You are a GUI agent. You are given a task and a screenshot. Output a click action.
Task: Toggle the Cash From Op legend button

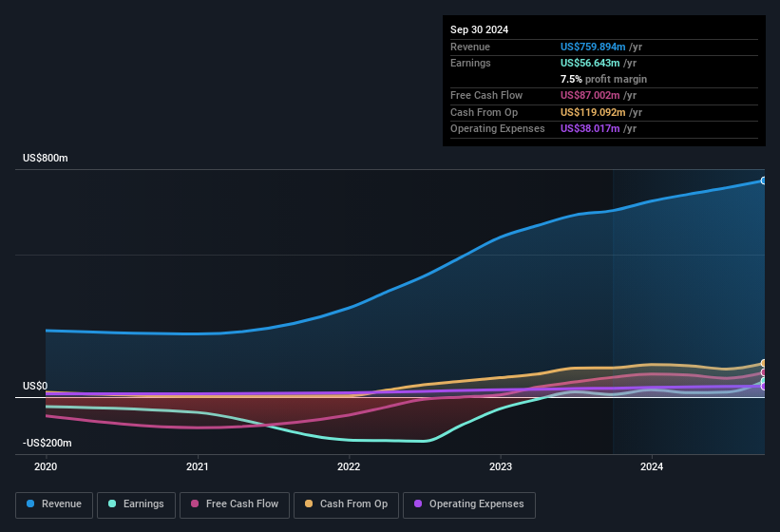346,504
